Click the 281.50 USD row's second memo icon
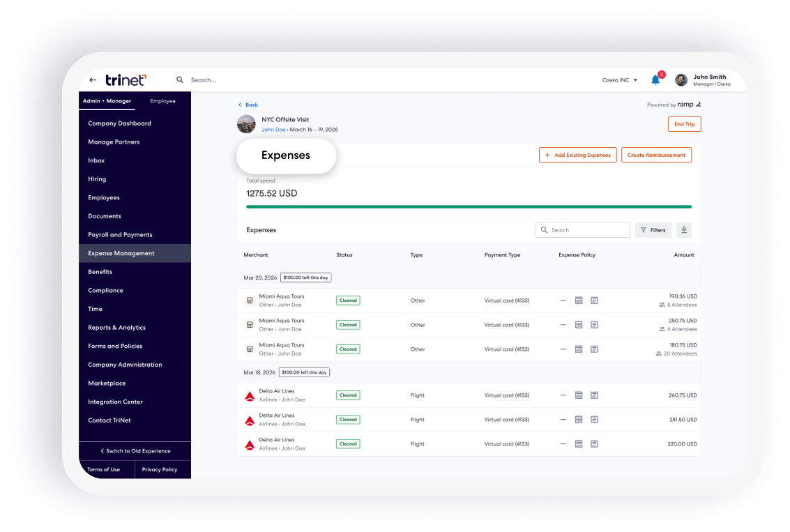The image size is (790, 532). point(595,420)
